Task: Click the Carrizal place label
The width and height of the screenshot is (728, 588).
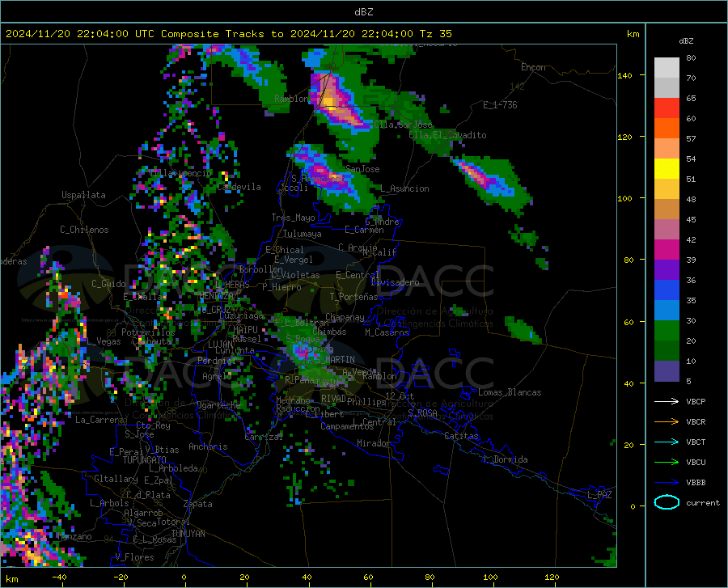Action: point(264,438)
